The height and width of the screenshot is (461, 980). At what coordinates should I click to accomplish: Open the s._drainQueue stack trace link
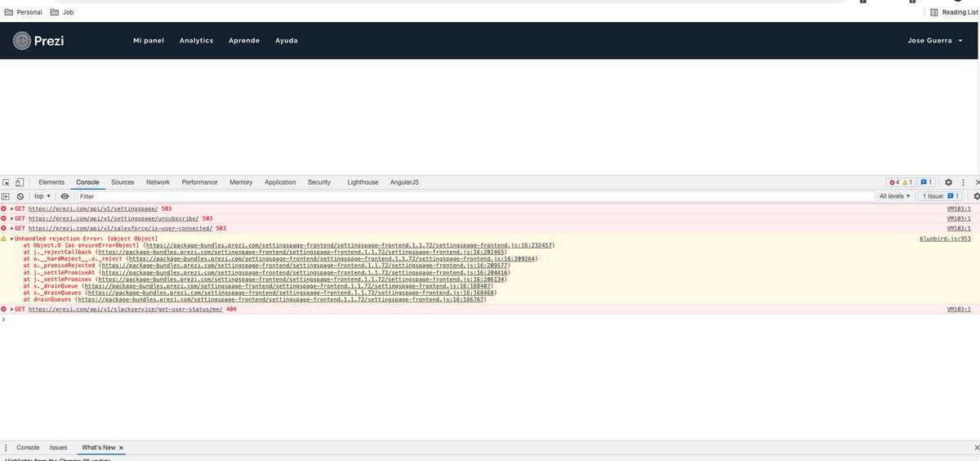click(x=287, y=286)
